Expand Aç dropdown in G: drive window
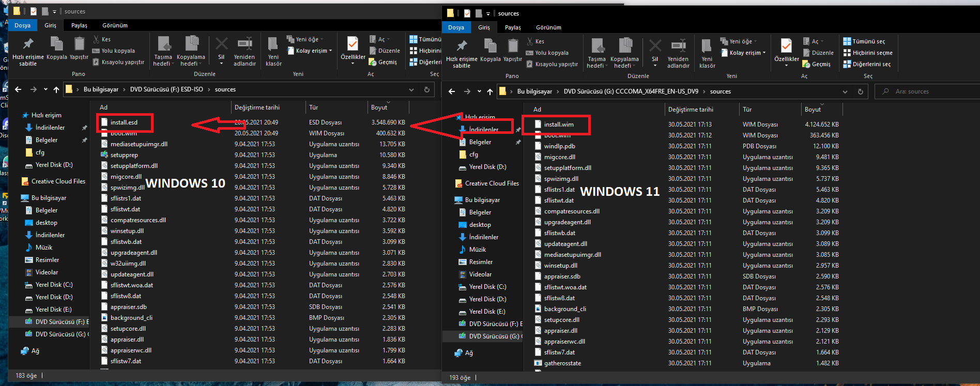Image resolution: width=980 pixels, height=386 pixels. coord(814,41)
